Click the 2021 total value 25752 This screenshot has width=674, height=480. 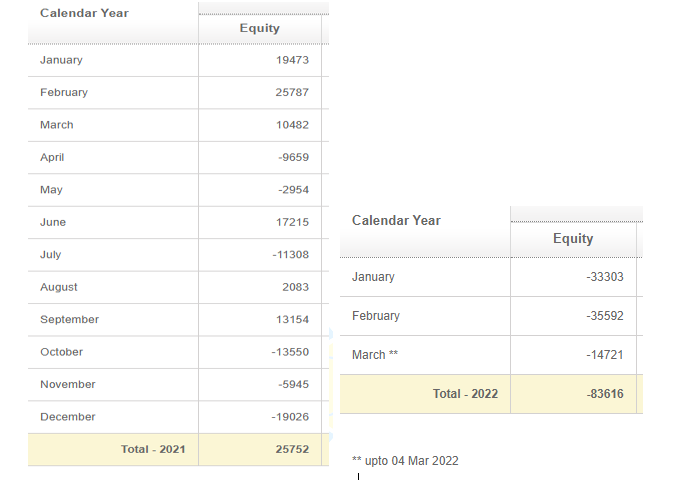pos(292,449)
